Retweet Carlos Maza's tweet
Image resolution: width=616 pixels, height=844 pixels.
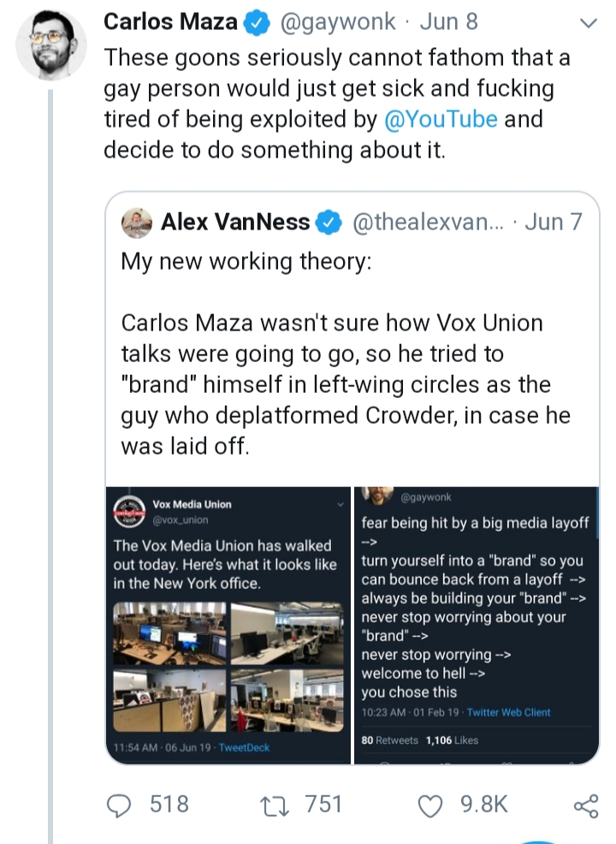(275, 806)
